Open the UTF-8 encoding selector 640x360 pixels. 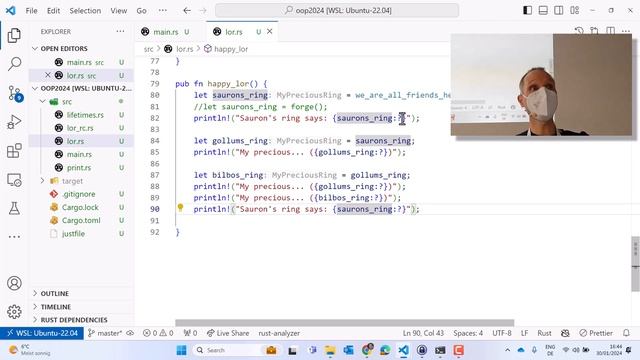click(x=502, y=333)
